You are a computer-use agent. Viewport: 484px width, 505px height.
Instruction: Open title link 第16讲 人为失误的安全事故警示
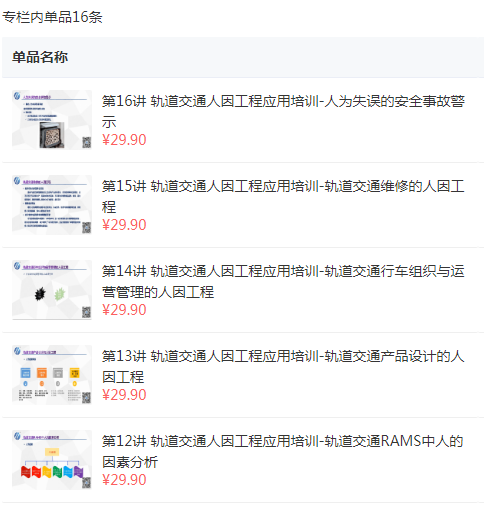(283, 112)
